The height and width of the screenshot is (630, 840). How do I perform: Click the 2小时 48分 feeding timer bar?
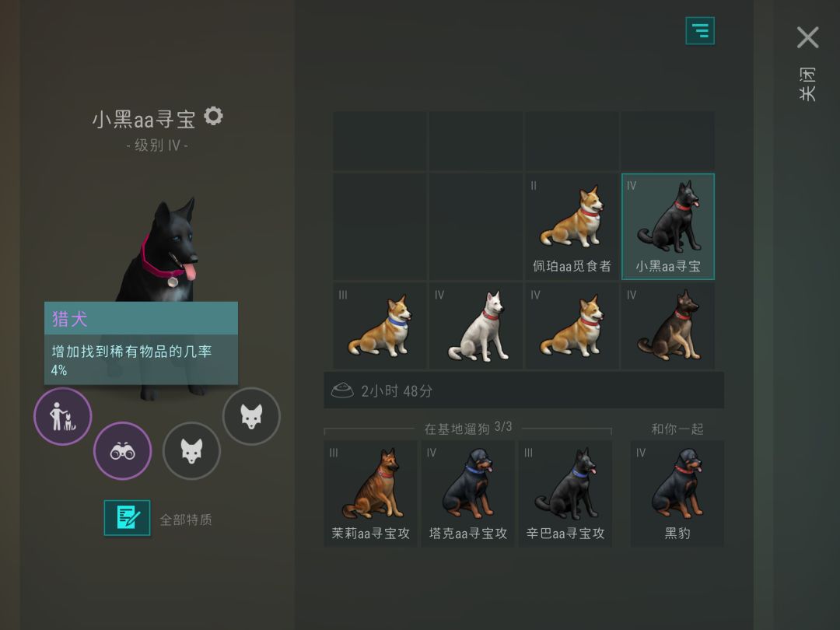pyautogui.click(x=524, y=390)
